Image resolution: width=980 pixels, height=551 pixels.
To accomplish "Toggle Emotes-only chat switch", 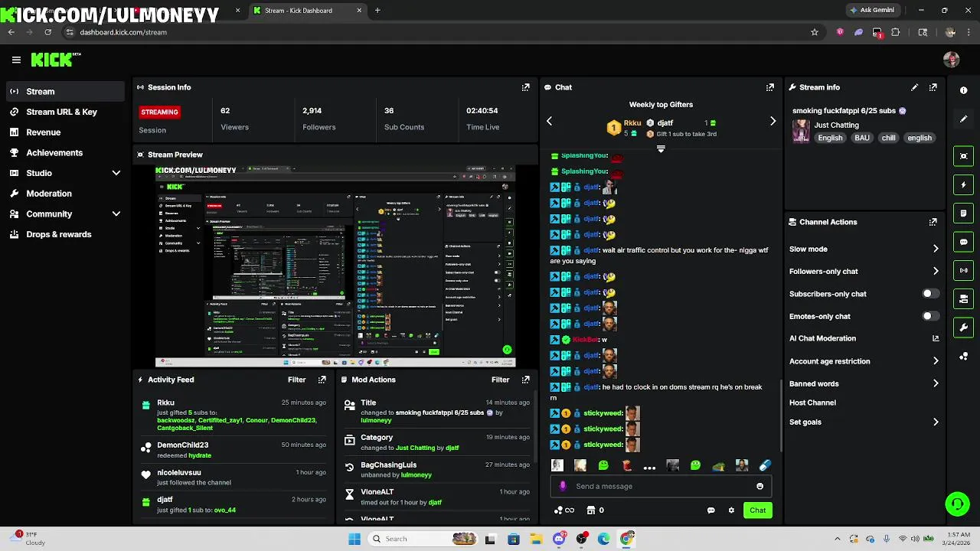I will pos(929,316).
